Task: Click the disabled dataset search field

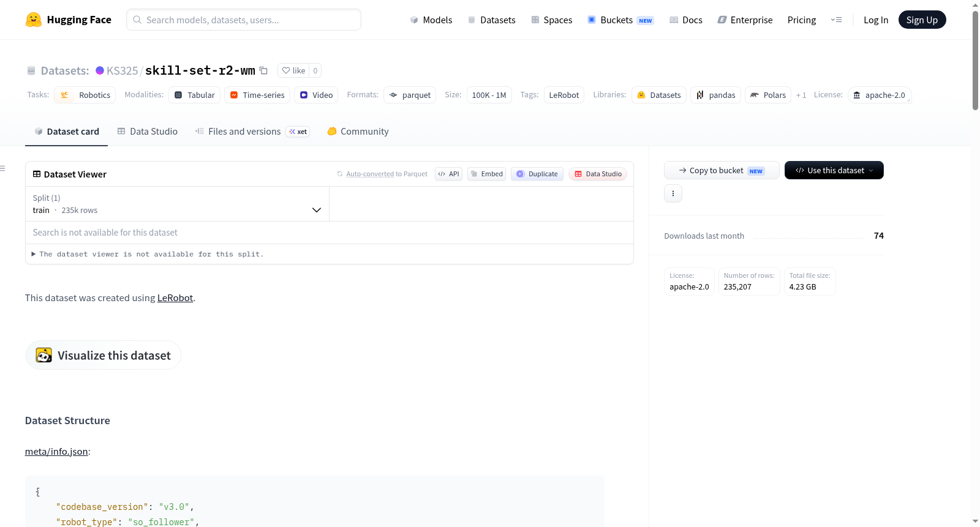Action: (x=330, y=233)
